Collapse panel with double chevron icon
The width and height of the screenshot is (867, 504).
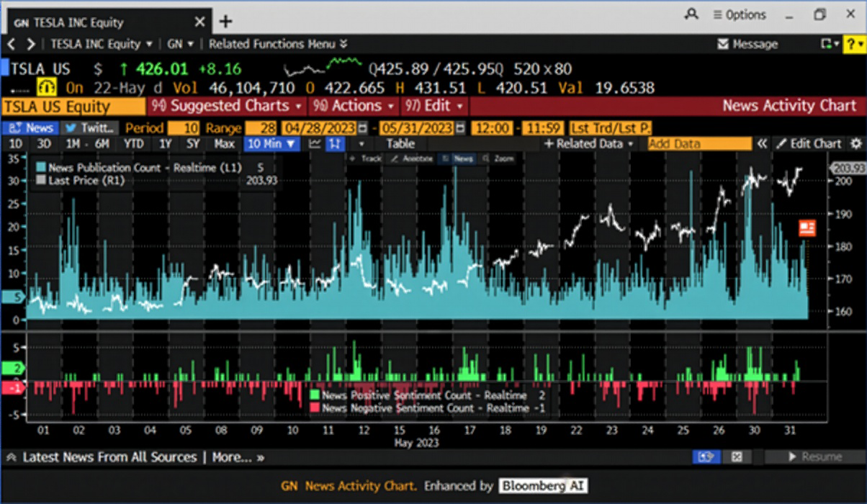762,143
